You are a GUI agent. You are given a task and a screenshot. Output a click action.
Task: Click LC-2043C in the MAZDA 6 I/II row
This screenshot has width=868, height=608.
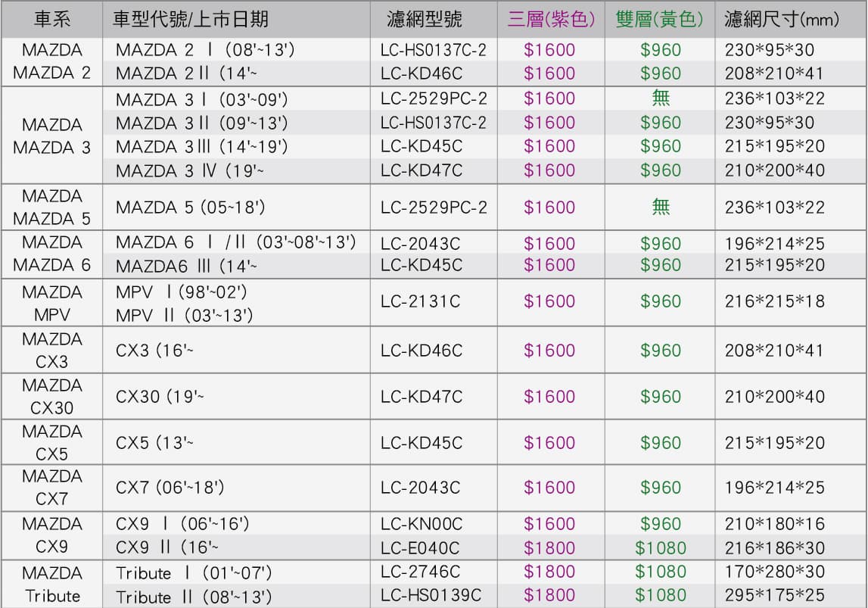tap(420, 244)
